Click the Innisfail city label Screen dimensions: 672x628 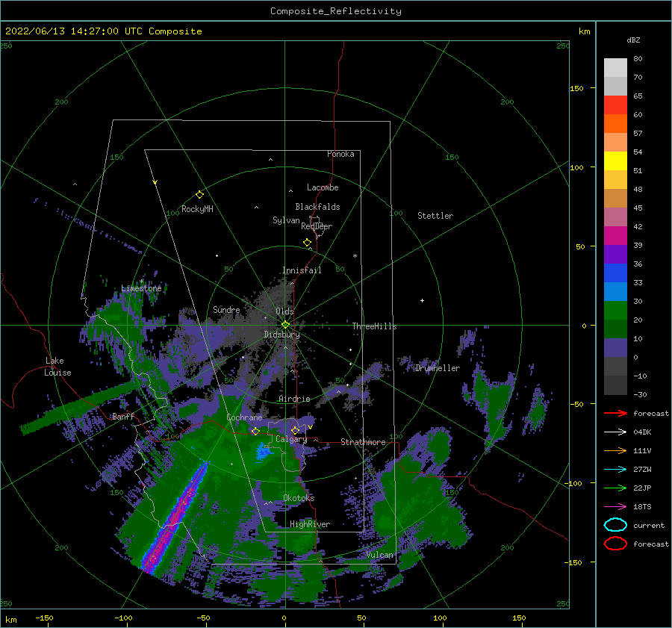click(302, 270)
